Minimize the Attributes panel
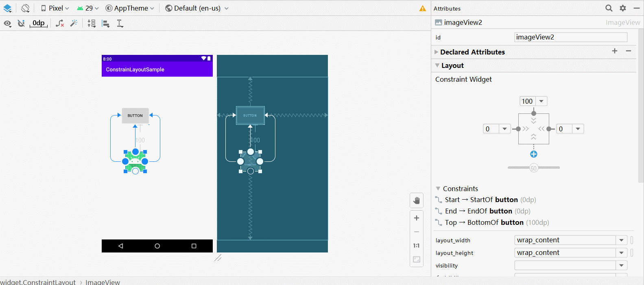The width and height of the screenshot is (644, 285). point(637,8)
